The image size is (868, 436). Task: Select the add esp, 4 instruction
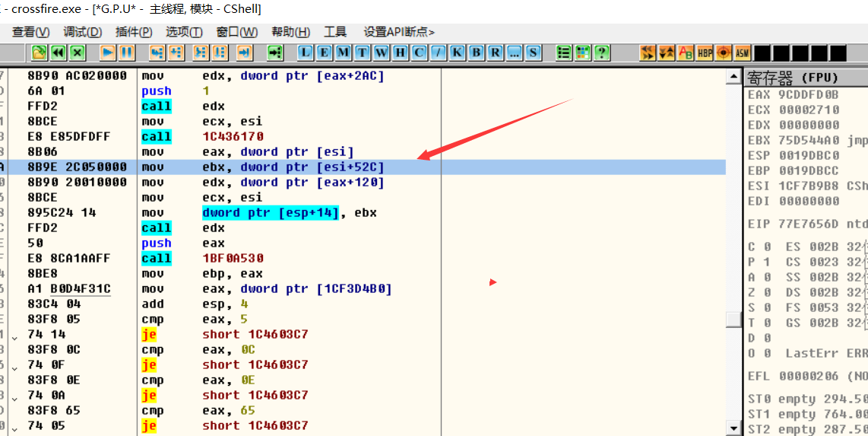pos(363,304)
